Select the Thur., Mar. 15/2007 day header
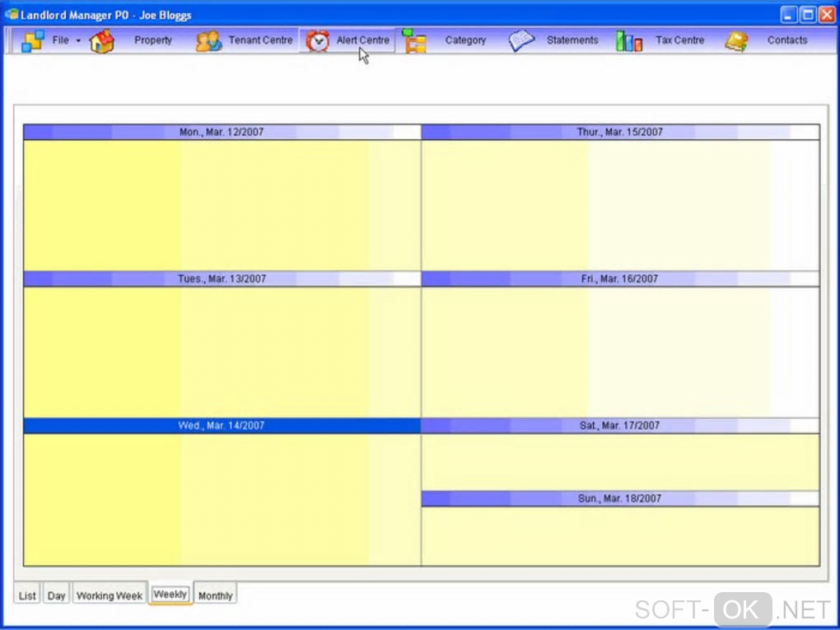This screenshot has height=630, width=840. tap(620, 132)
